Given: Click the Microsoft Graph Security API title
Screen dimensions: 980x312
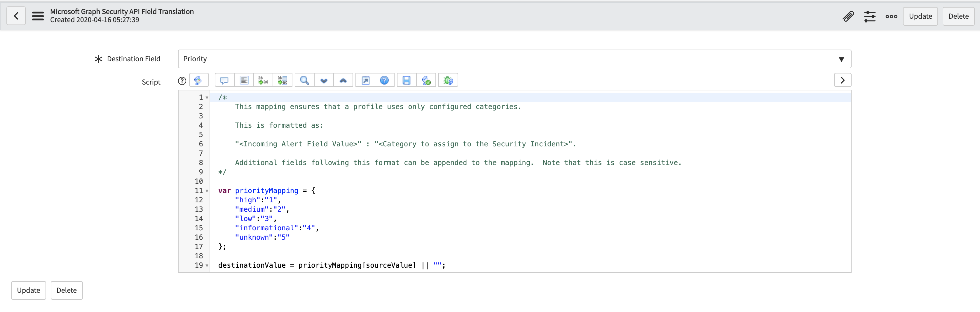Looking at the screenshot, I should coord(122,12).
